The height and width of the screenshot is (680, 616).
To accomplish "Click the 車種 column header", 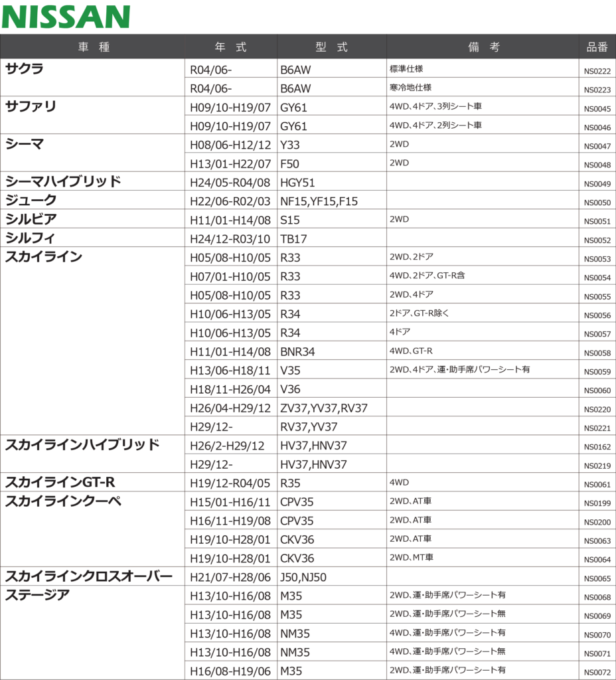I will pyautogui.click(x=94, y=47).
